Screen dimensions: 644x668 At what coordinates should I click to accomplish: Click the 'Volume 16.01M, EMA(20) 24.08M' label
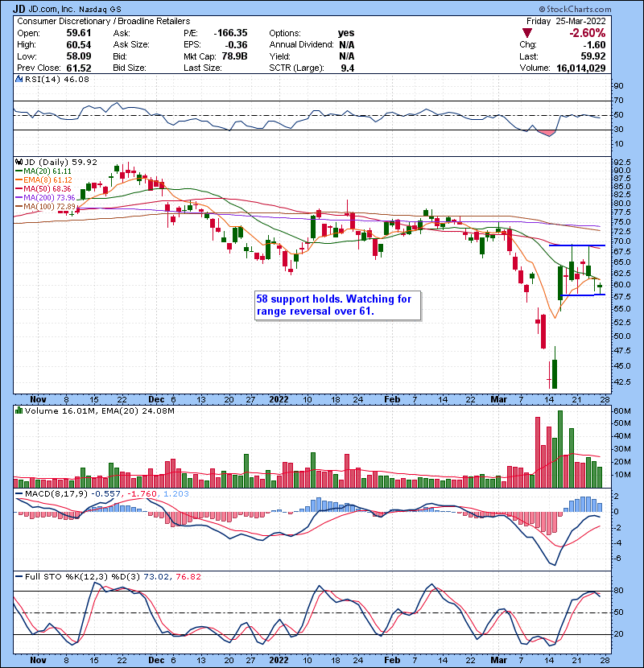[x=100, y=410]
